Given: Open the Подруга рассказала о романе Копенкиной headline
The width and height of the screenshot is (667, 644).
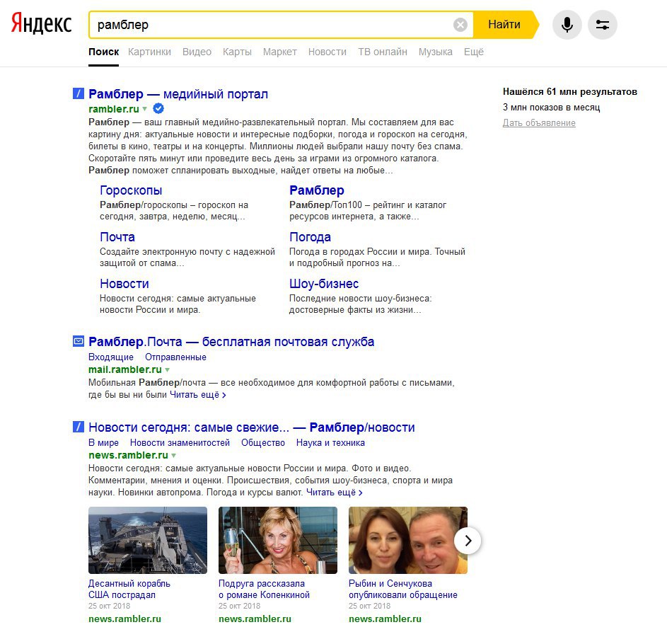Looking at the screenshot, I should [264, 589].
